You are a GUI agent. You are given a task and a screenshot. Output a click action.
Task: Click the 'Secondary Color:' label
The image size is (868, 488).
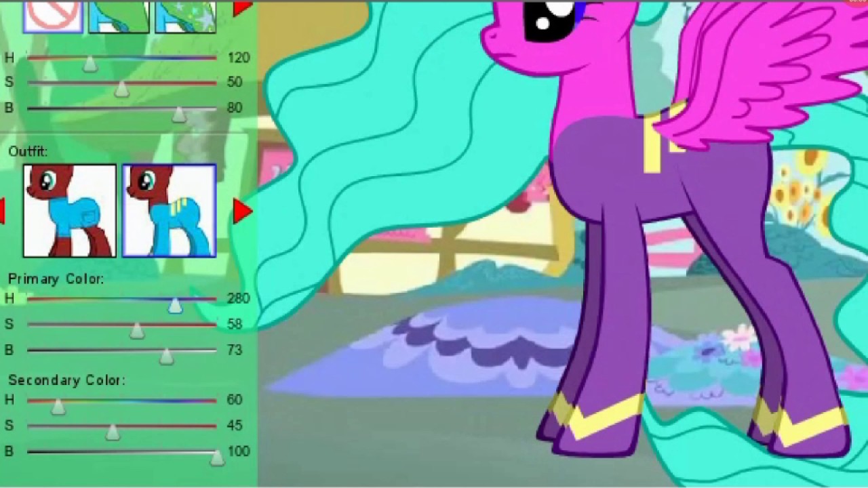[x=66, y=380]
